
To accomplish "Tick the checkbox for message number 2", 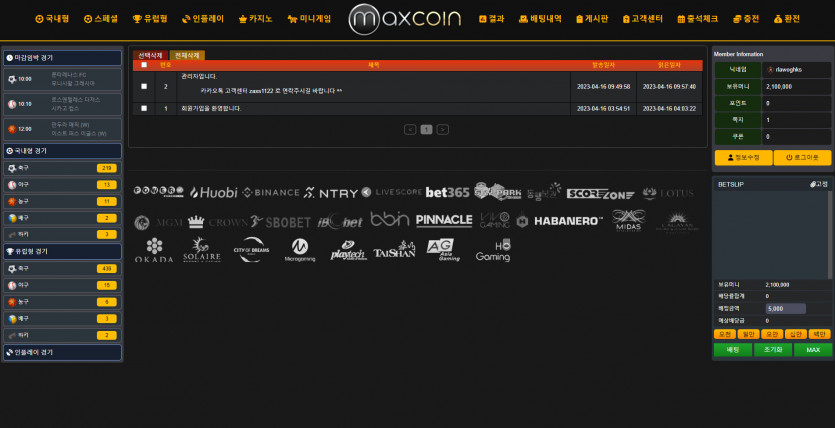I will tap(144, 87).
